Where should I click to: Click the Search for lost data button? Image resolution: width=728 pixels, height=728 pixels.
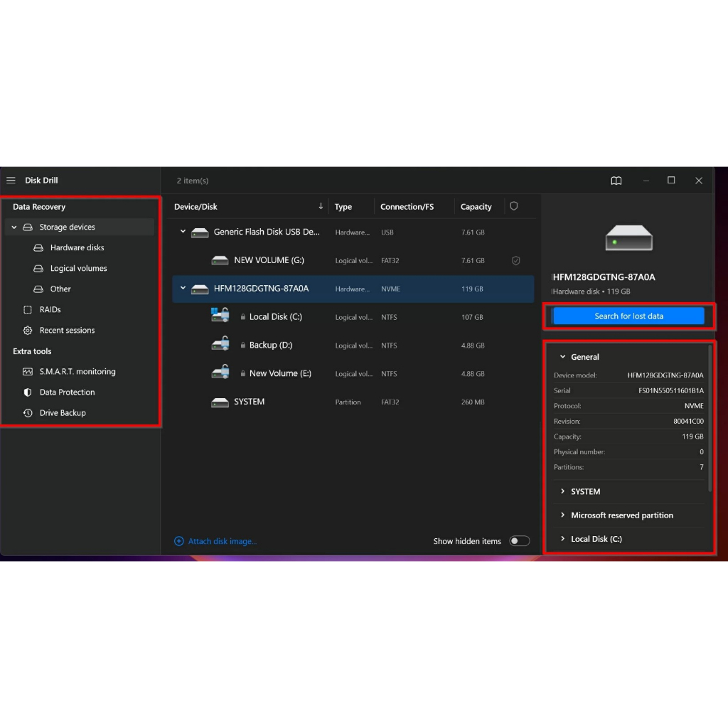coord(628,316)
